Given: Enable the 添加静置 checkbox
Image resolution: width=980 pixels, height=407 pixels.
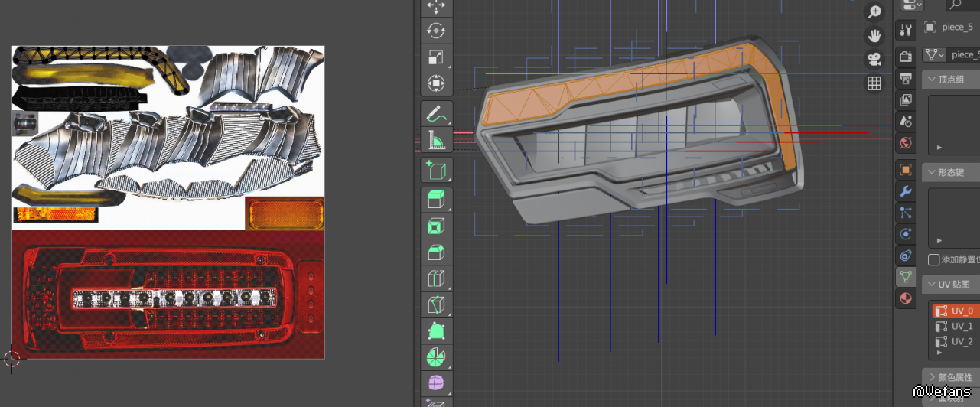Looking at the screenshot, I should pyautogui.click(x=933, y=260).
